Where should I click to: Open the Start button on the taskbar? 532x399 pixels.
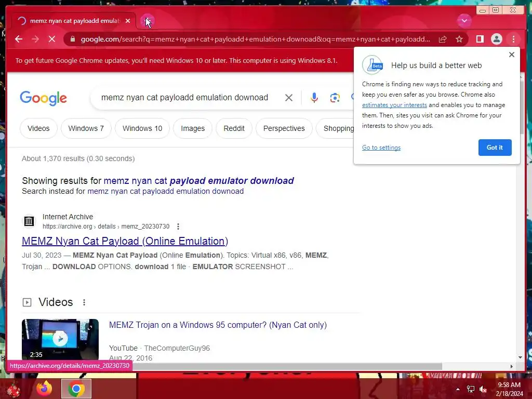[14, 390]
